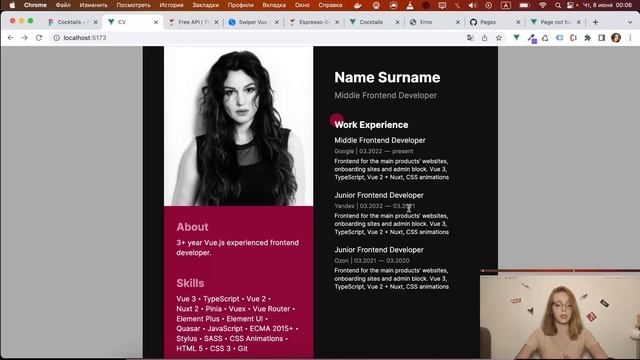Click the webcam video overlay
640x360 pixels.
560,315
